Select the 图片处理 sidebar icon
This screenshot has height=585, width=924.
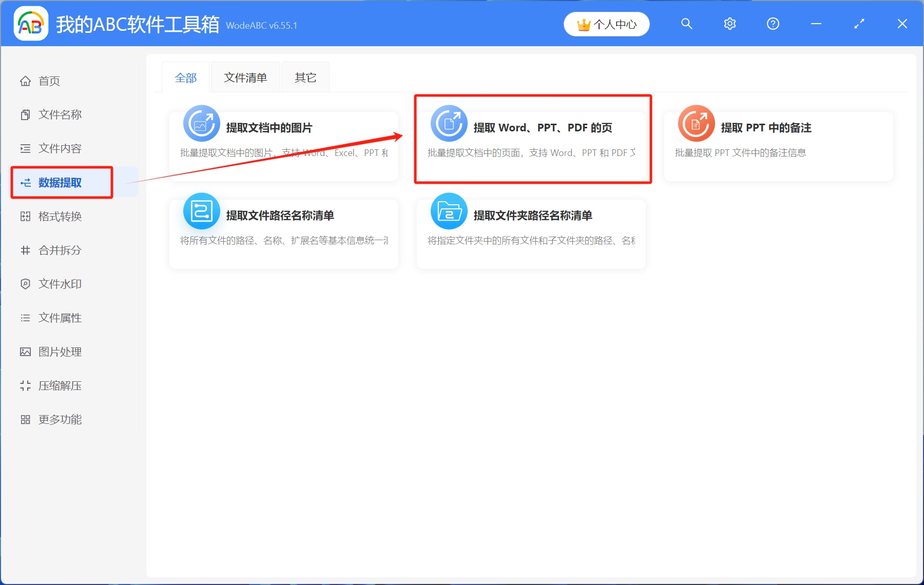[x=25, y=352]
